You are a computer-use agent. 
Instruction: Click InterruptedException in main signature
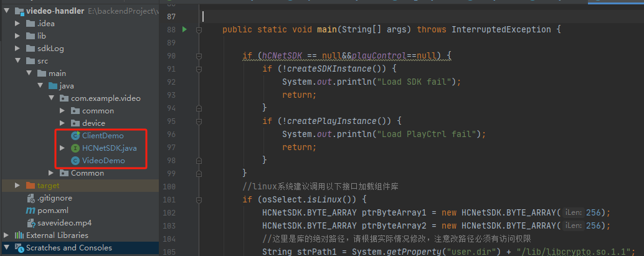pyautogui.click(x=501, y=29)
